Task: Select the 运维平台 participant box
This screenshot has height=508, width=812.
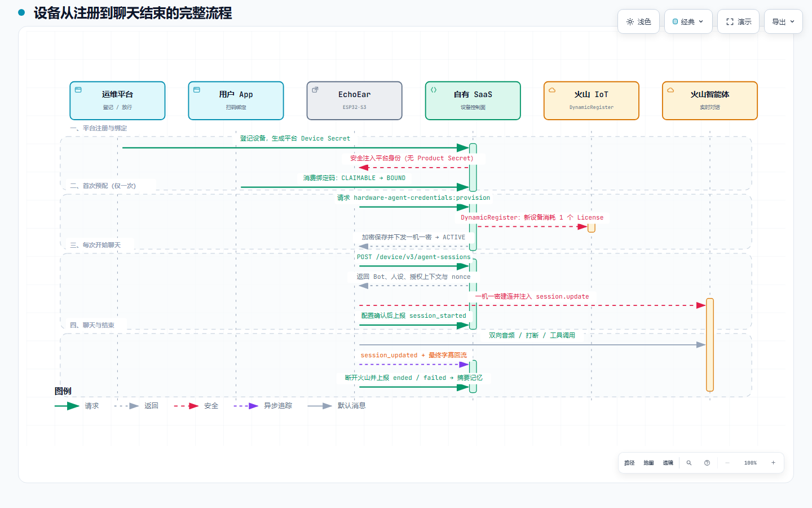Action: point(117,100)
